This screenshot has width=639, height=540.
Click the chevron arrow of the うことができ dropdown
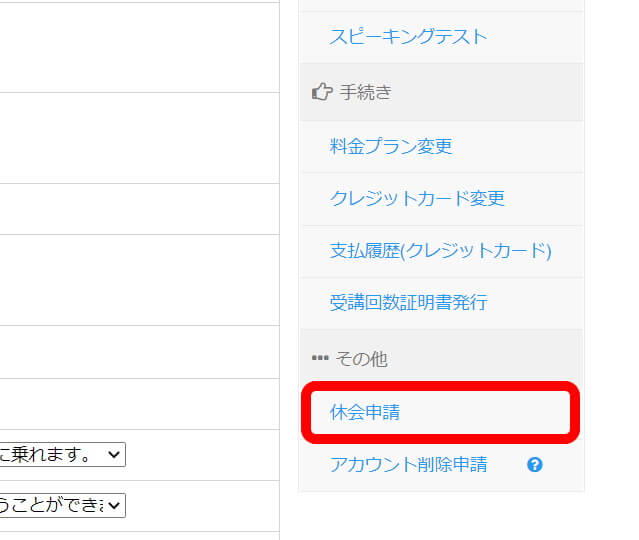coord(114,505)
